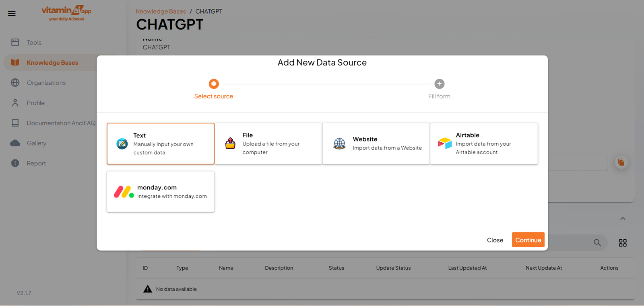This screenshot has height=306, width=644.
Task: Click the Profile person icon
Action: pyautogui.click(x=15, y=103)
